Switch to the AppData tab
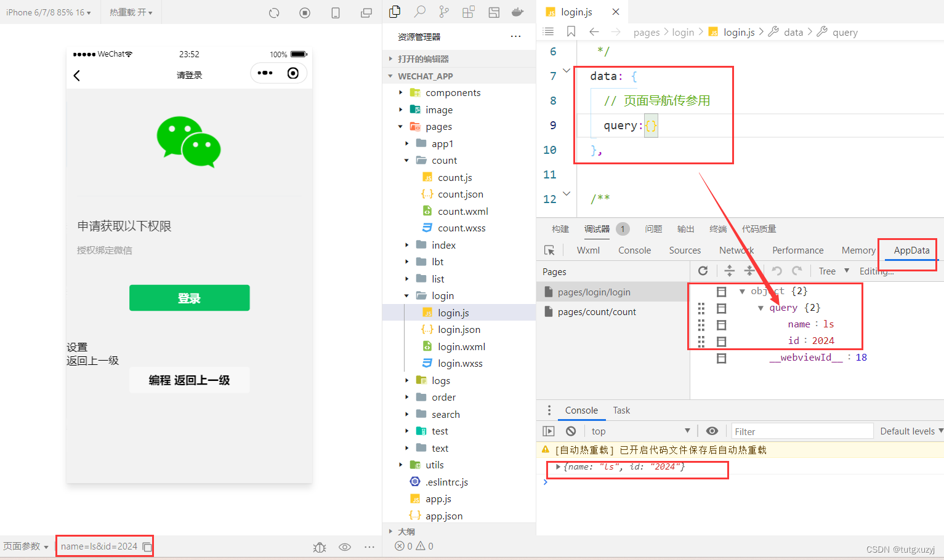 pos(911,250)
